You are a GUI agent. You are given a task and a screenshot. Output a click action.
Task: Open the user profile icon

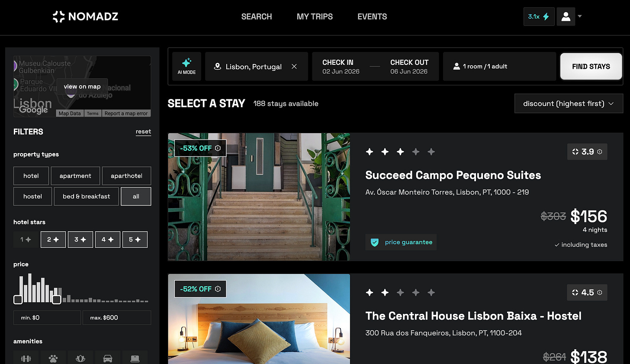(566, 16)
